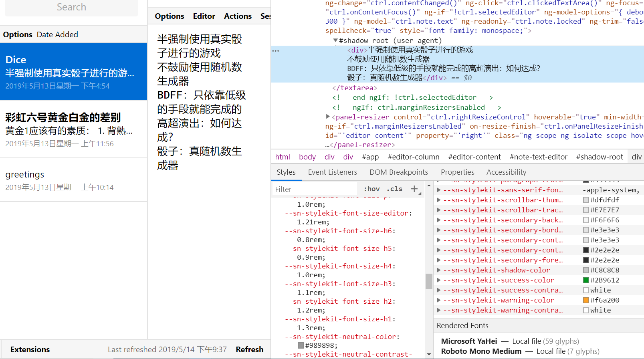Open the Editor menu
This screenshot has height=359, width=644.
click(x=204, y=16)
